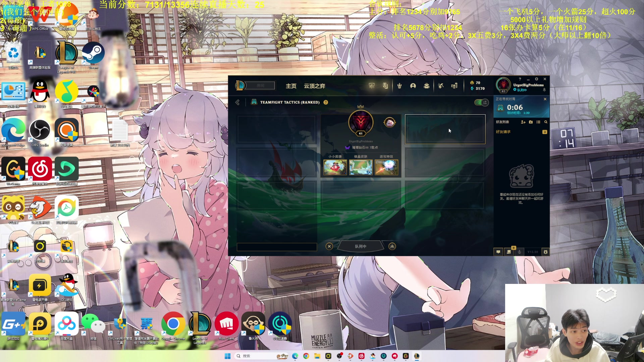Viewport: 644px width, 362px height.
Task: Open the Riot Client desktop shortcut
Action: pyautogui.click(x=226, y=326)
